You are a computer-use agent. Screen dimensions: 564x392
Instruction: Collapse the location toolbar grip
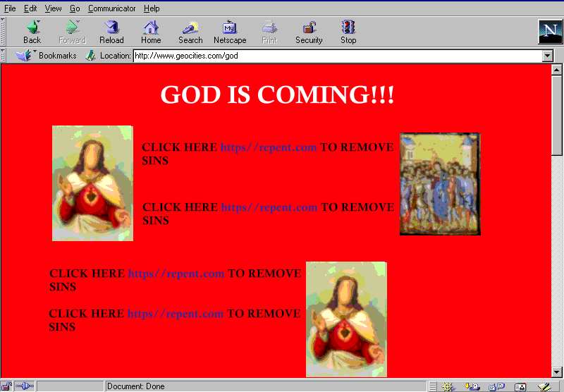[3, 56]
